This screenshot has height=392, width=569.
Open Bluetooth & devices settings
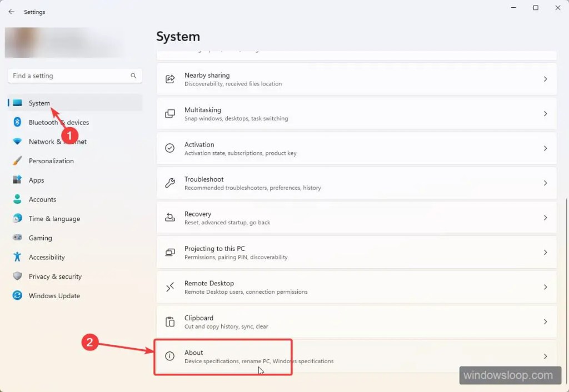(x=58, y=122)
